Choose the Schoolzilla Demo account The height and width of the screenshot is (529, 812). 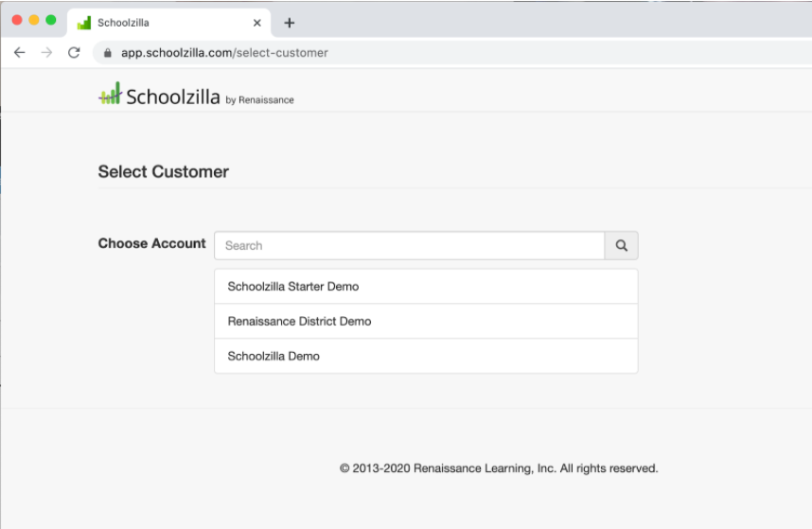point(426,356)
